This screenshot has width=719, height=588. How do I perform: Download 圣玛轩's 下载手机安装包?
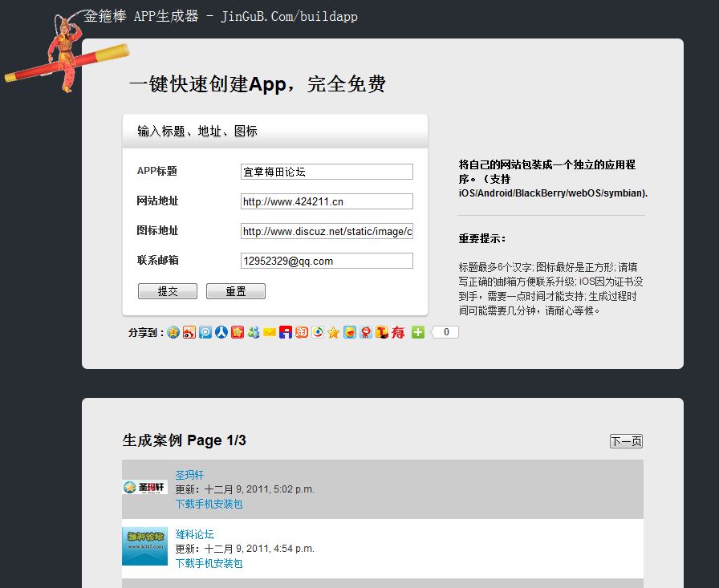[x=209, y=504]
